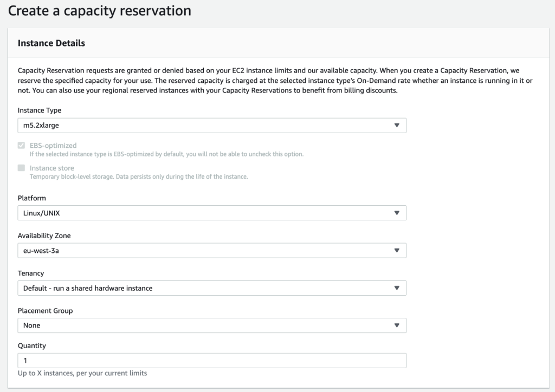This screenshot has height=392, width=555.
Task: Open the selector showing None for placement
Action: click(x=206, y=325)
